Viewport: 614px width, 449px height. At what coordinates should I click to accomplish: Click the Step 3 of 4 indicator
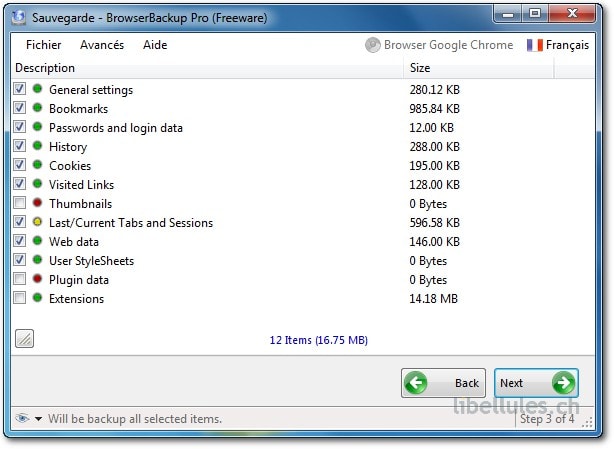click(x=547, y=419)
